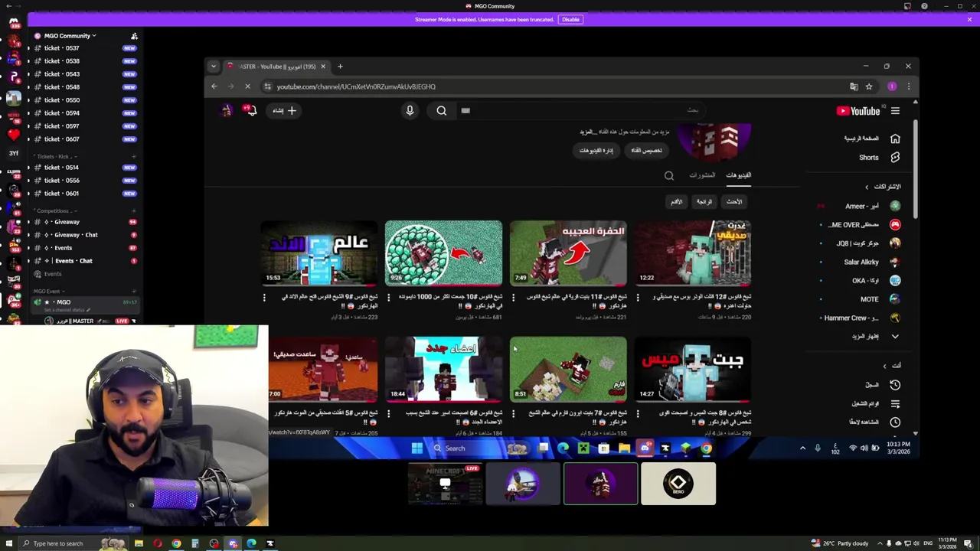Open the 15:53 video thumbnail
The height and width of the screenshot is (551, 980).
click(x=319, y=253)
